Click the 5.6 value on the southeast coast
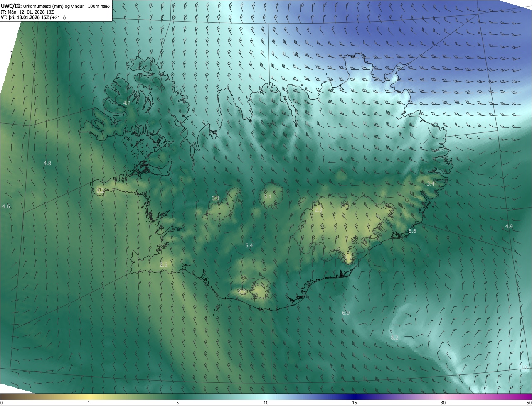 pyautogui.click(x=412, y=231)
